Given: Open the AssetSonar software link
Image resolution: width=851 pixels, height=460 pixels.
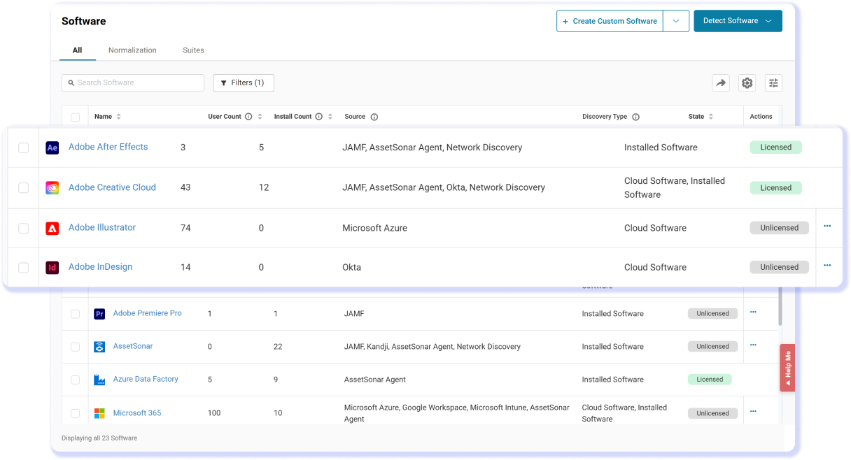Looking at the screenshot, I should tap(133, 346).
